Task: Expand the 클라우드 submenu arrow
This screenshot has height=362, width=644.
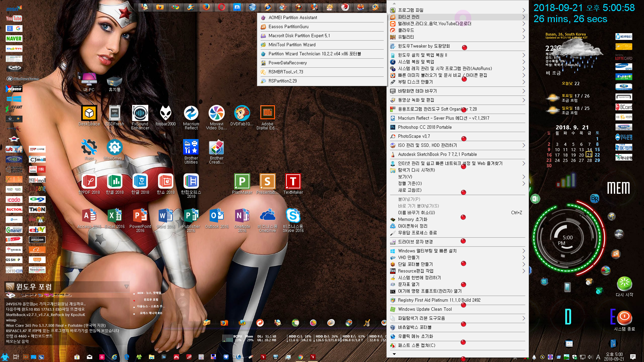Action: [x=523, y=30]
